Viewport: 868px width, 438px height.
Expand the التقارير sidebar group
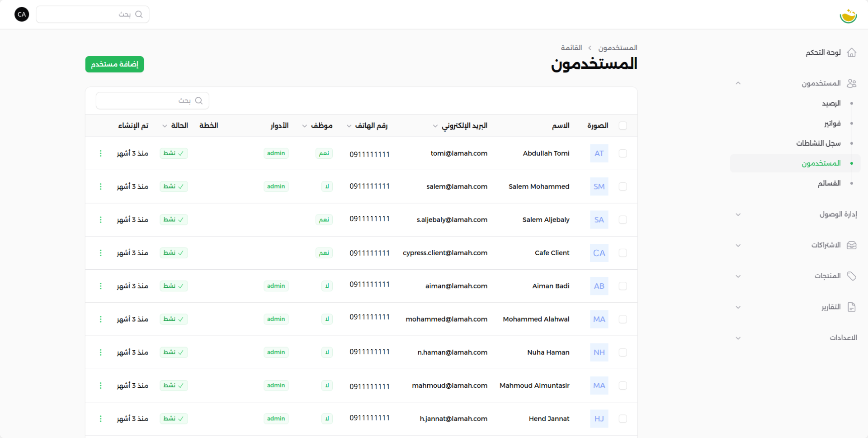(738, 307)
